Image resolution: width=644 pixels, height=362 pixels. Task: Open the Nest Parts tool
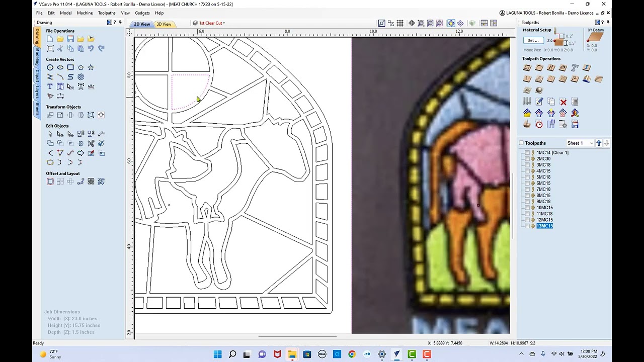[101, 182]
